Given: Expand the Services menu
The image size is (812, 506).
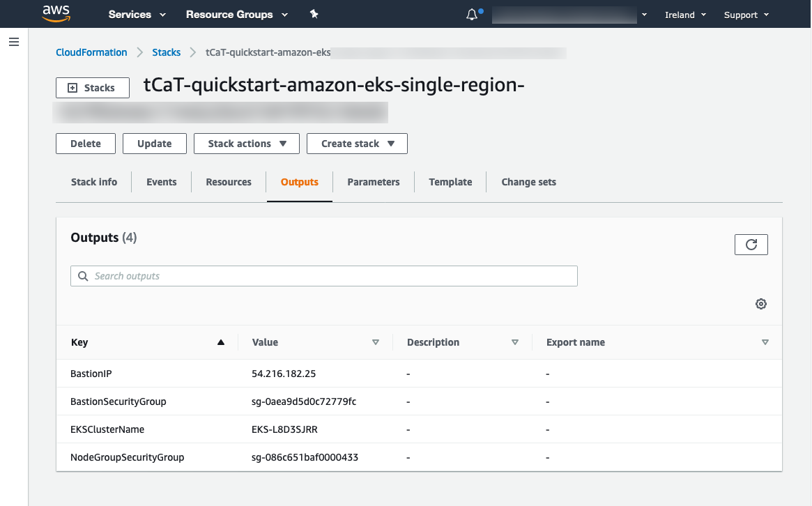Looking at the screenshot, I should (137, 15).
